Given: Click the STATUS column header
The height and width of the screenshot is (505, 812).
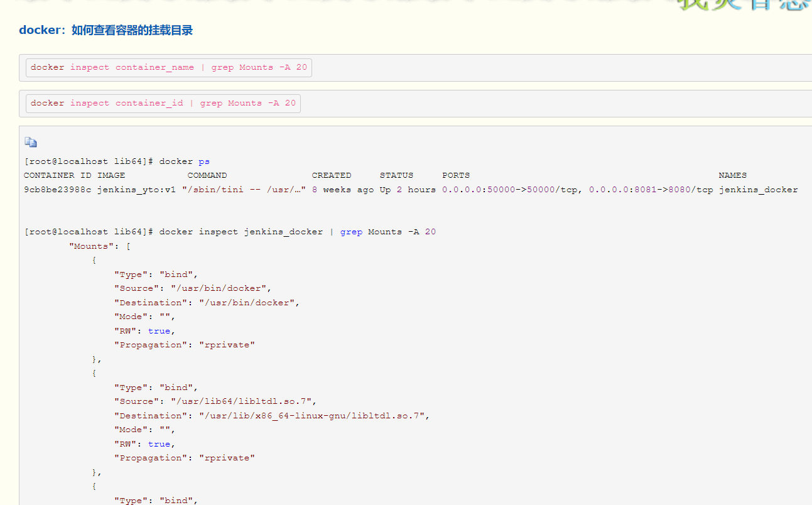Looking at the screenshot, I should (x=396, y=175).
